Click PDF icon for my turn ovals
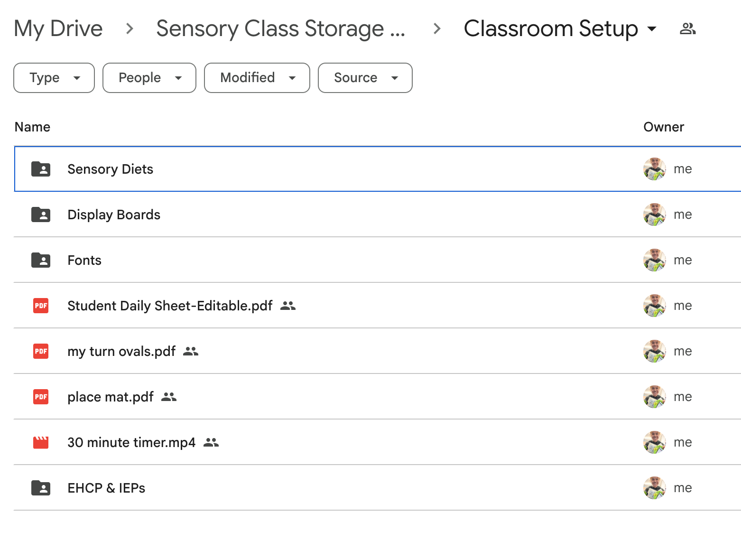Image resolution: width=741 pixels, height=560 pixels. click(41, 351)
